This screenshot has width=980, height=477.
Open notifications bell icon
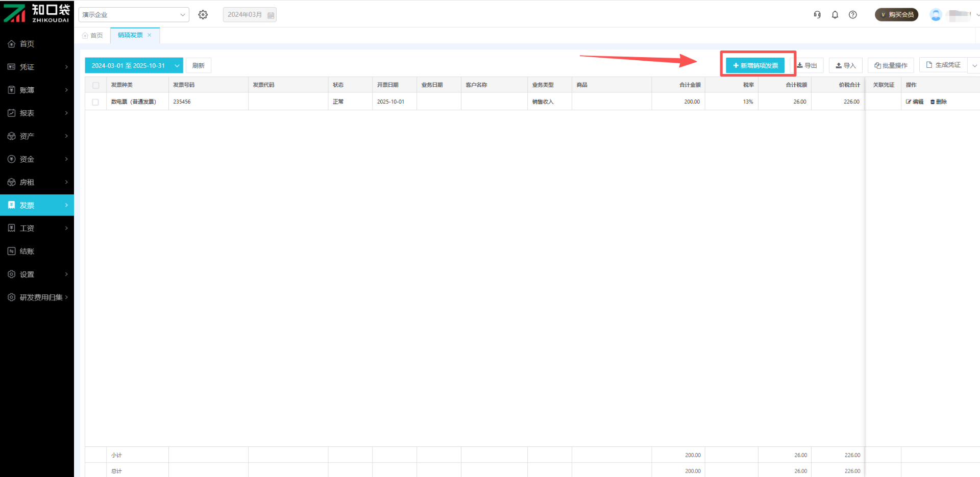click(x=835, y=15)
